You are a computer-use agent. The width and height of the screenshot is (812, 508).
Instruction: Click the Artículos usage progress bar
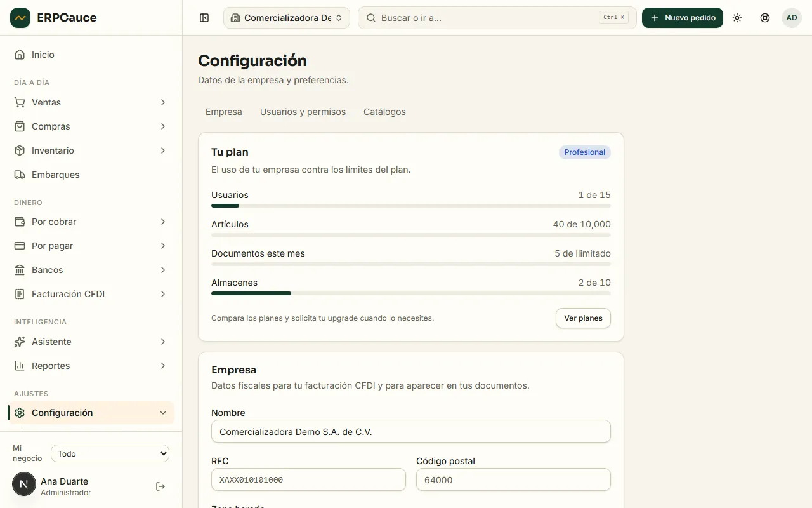pyautogui.click(x=411, y=235)
